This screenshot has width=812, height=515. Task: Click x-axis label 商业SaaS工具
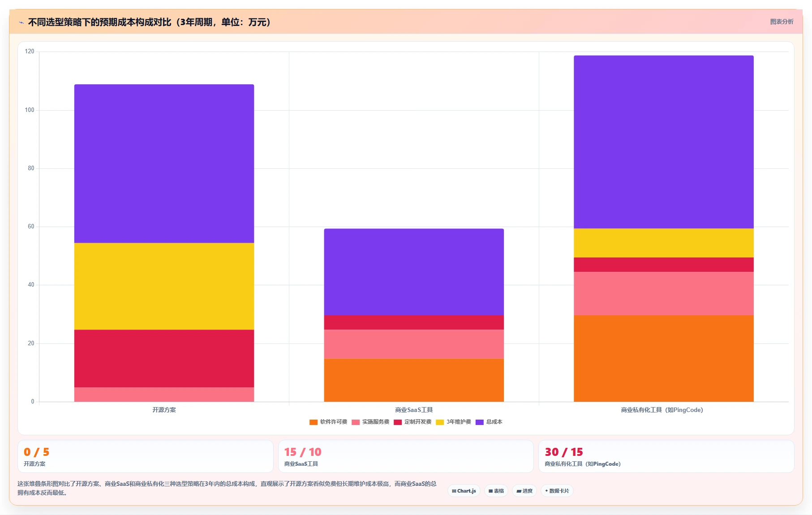(x=414, y=410)
